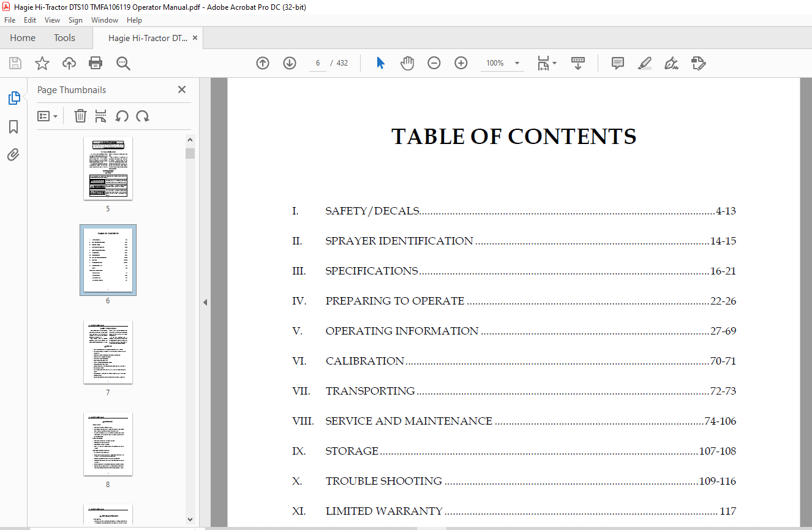Select page 5 thumbnail

pos(108,168)
